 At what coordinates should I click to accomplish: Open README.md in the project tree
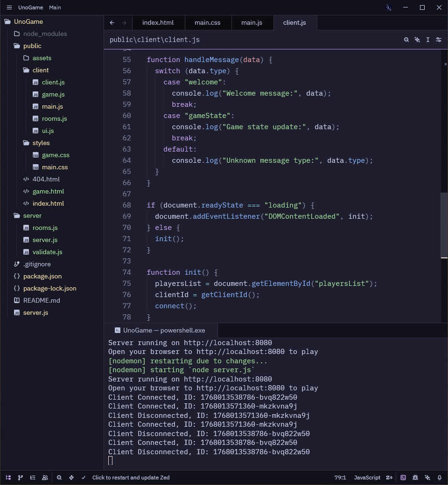pos(42,300)
